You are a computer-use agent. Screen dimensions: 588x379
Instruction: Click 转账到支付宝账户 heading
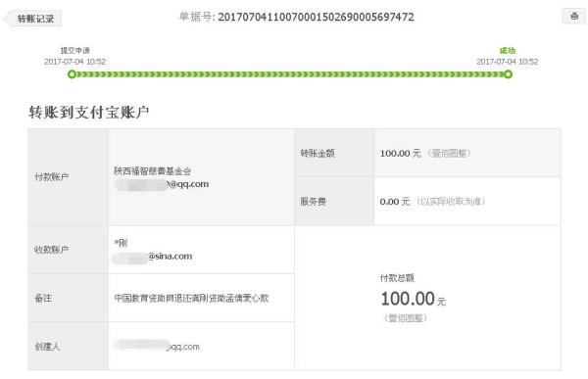click(89, 112)
